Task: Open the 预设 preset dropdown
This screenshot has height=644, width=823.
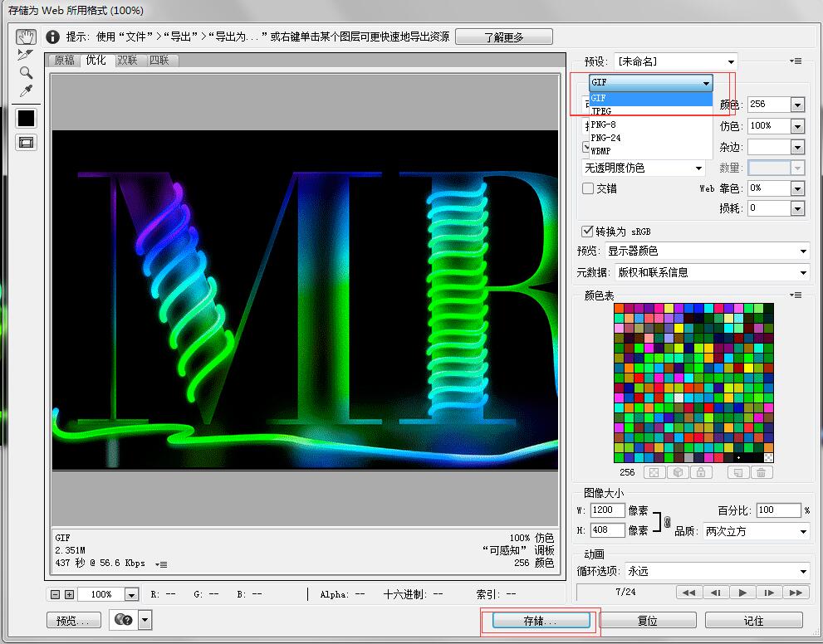Action: coord(675,61)
